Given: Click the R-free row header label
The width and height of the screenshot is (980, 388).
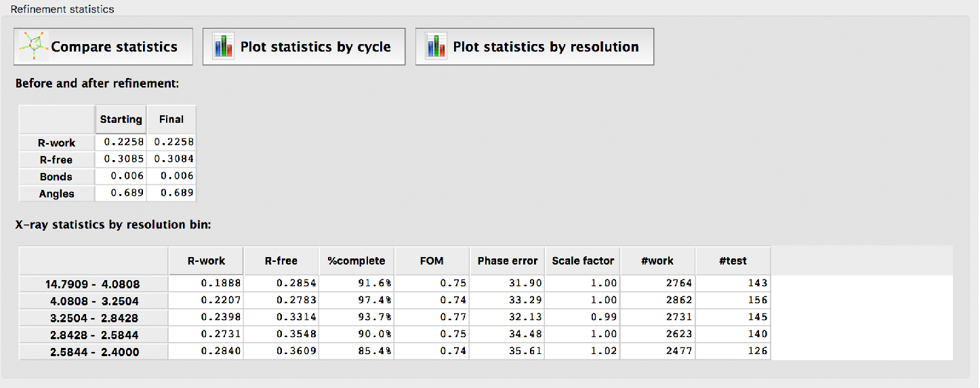Looking at the screenshot, I should [57, 160].
